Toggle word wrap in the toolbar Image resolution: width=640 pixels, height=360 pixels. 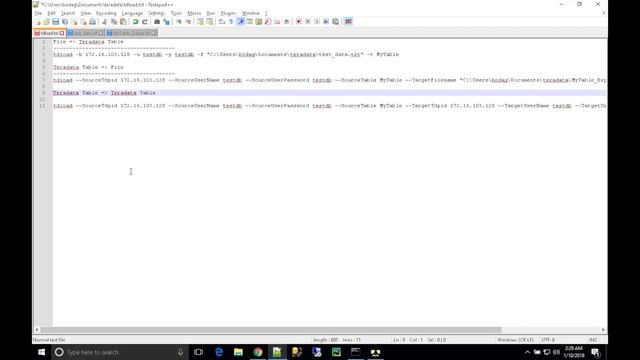click(x=222, y=22)
